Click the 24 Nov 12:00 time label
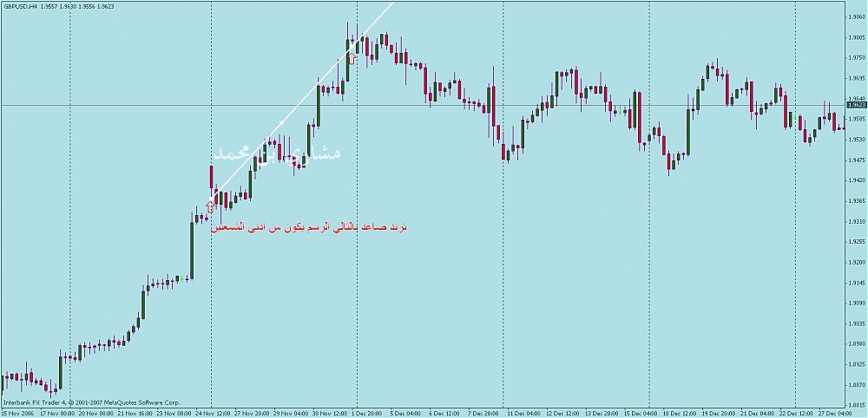868x418 pixels. 213,413
